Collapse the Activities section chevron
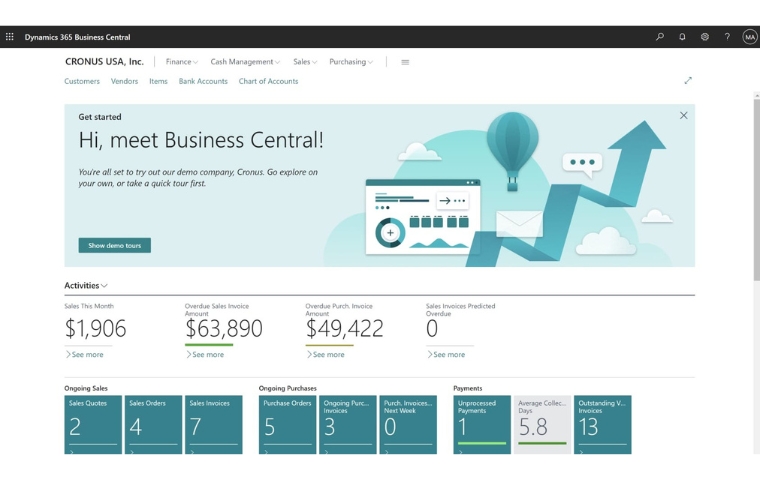This screenshot has height=480, width=760. (104, 286)
